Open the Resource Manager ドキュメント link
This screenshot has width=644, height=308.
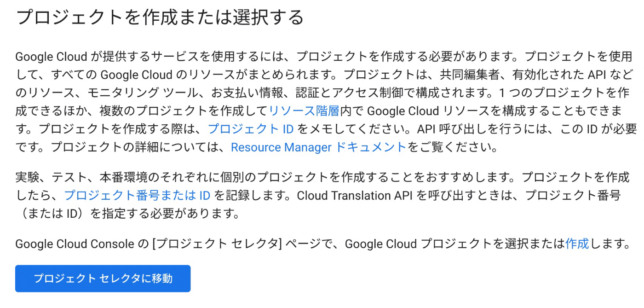[318, 147]
